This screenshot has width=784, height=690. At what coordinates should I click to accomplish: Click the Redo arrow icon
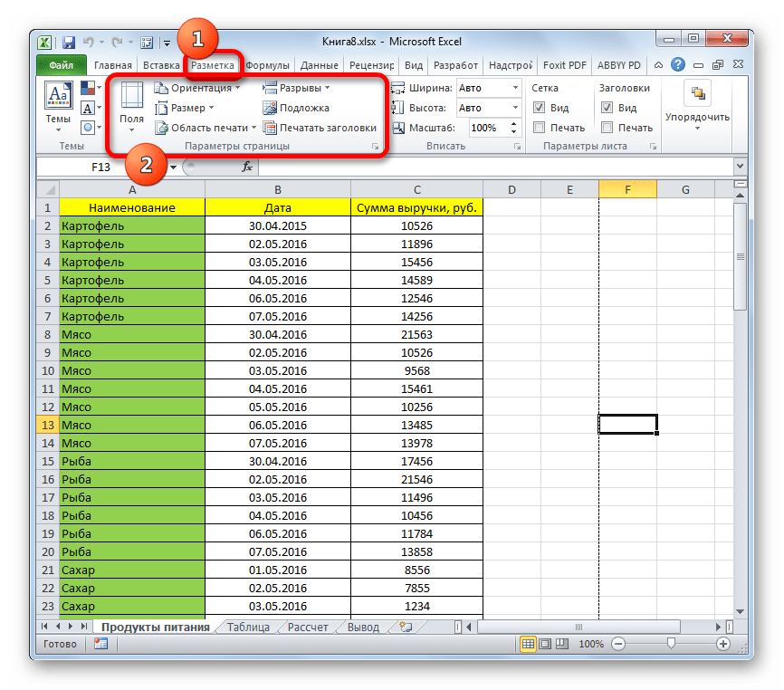[x=118, y=43]
